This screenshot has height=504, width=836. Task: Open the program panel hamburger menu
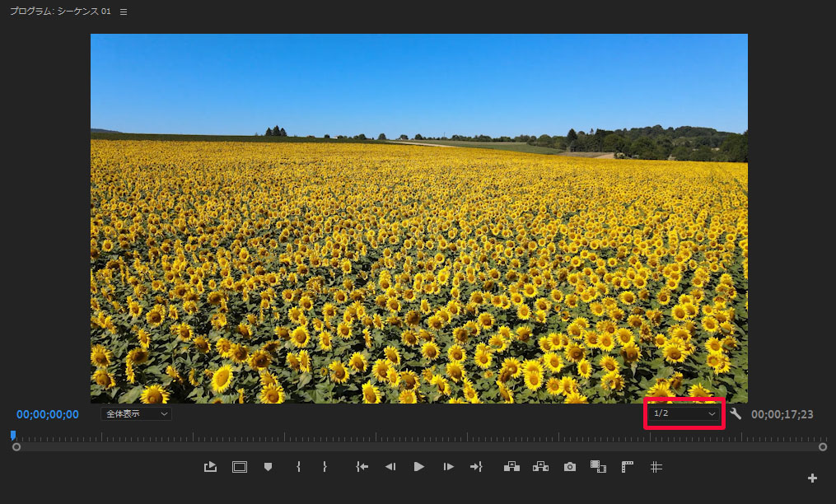click(124, 12)
